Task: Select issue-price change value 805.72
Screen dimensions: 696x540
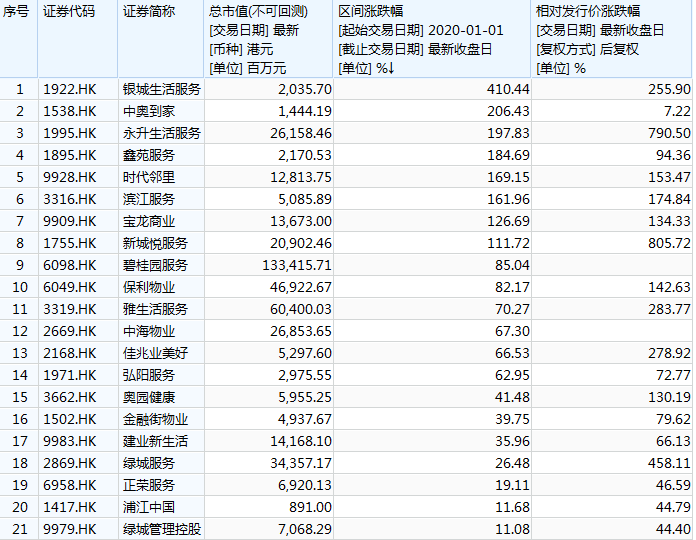Action: (x=669, y=243)
